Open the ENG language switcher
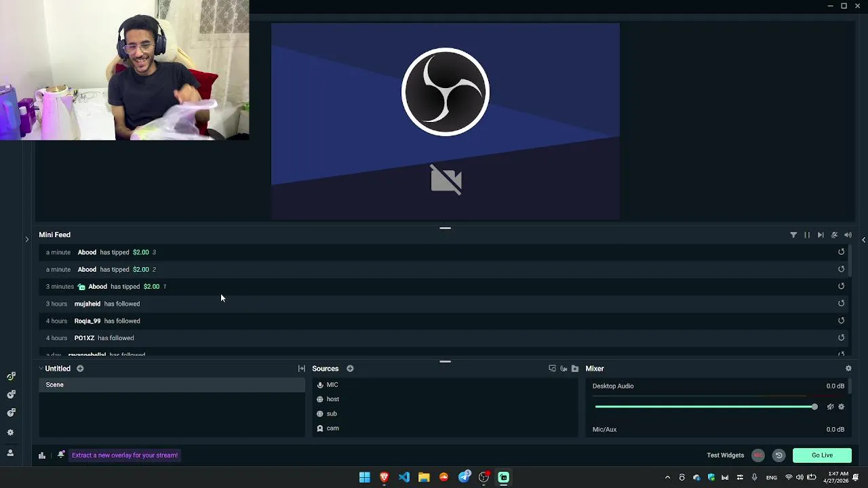This screenshot has width=868, height=488. tap(772, 478)
